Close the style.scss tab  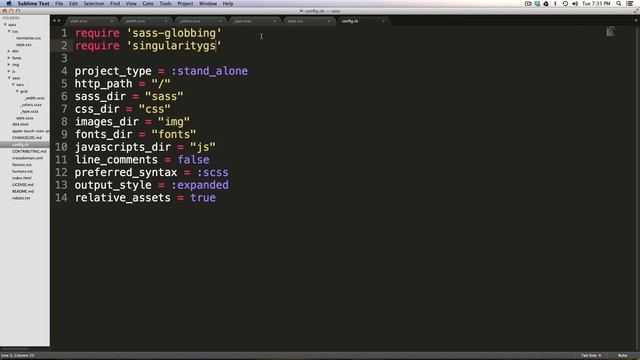coord(111,21)
